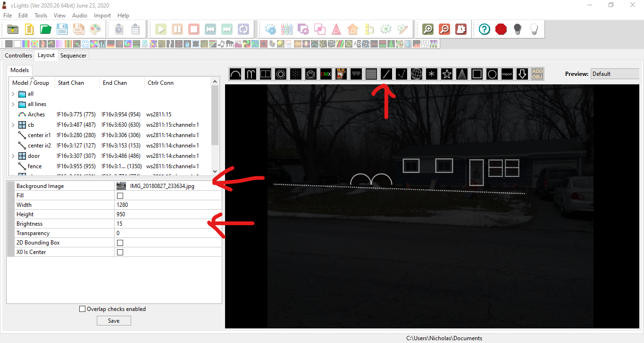Toggle the 2D Bounding Box option

click(x=120, y=242)
